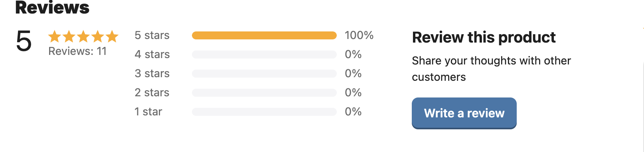The width and height of the screenshot is (644, 152).
Task: Filter reviews by 5 stars label
Action: click(x=152, y=35)
